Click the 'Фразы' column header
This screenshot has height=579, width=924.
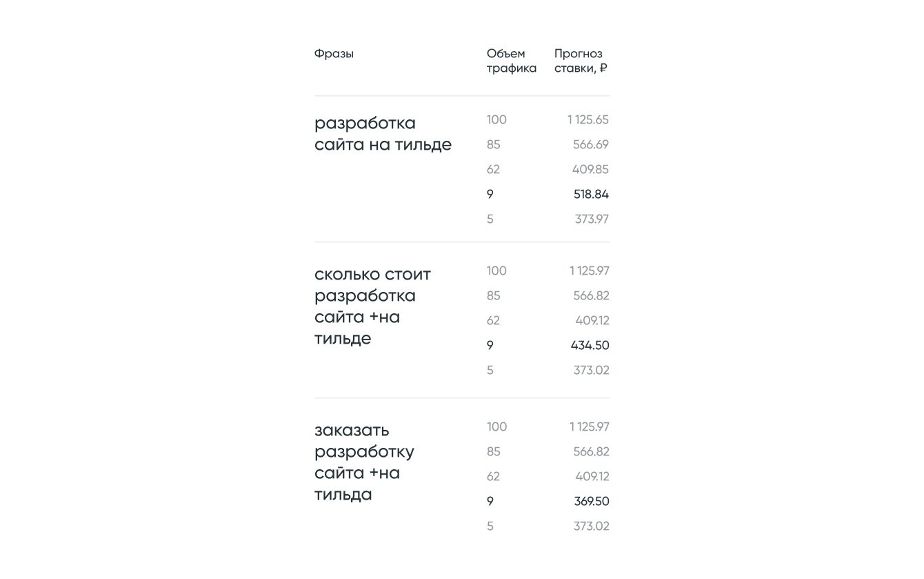tap(334, 54)
